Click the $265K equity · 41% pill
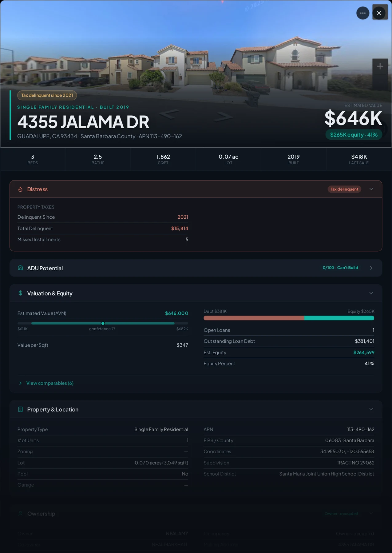 tap(354, 135)
